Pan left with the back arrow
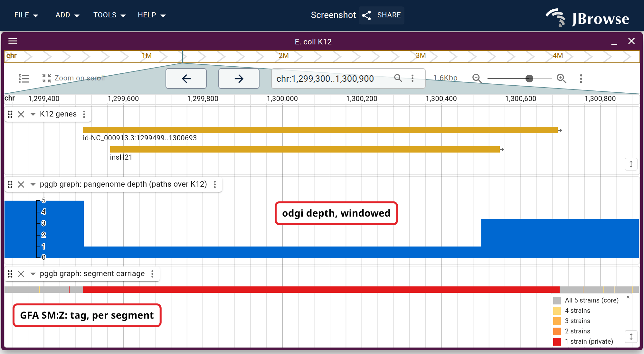This screenshot has width=644, height=354. click(186, 79)
